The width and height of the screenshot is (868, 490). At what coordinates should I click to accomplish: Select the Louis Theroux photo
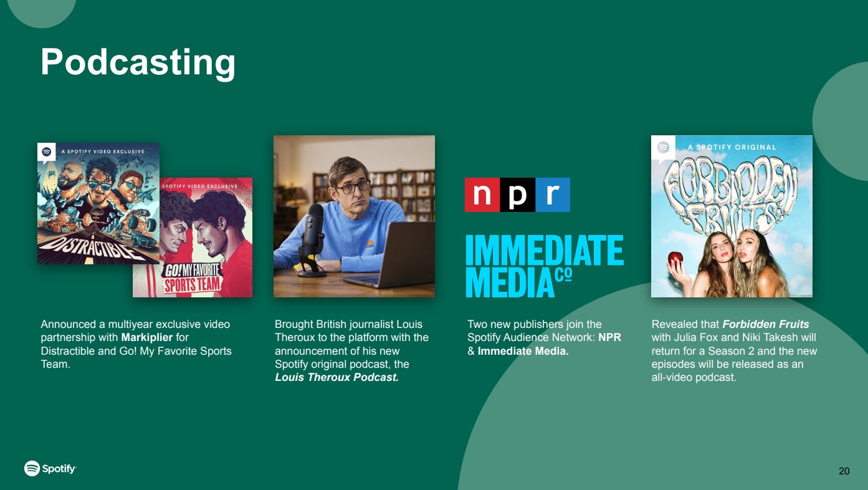354,216
